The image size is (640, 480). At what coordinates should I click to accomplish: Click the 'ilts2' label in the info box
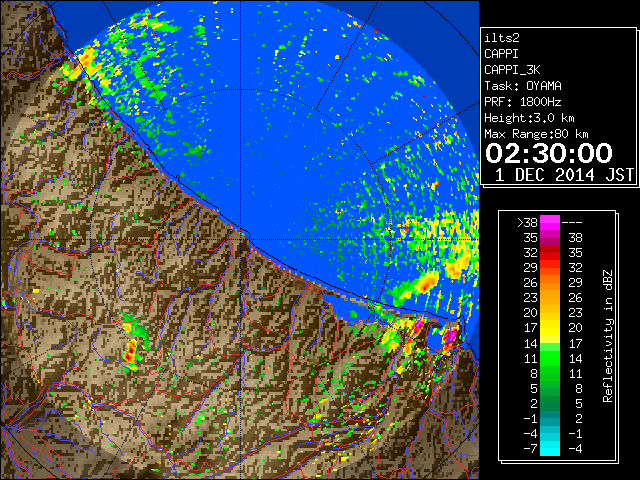502,38
